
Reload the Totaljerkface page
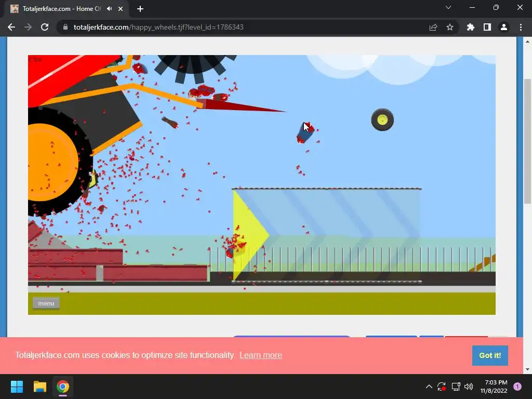tap(45, 27)
